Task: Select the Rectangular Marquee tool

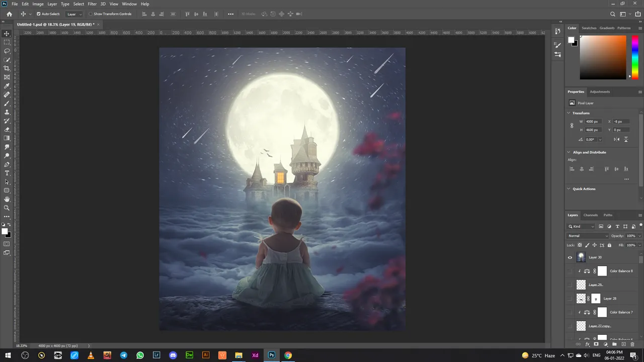Action: 7,42
